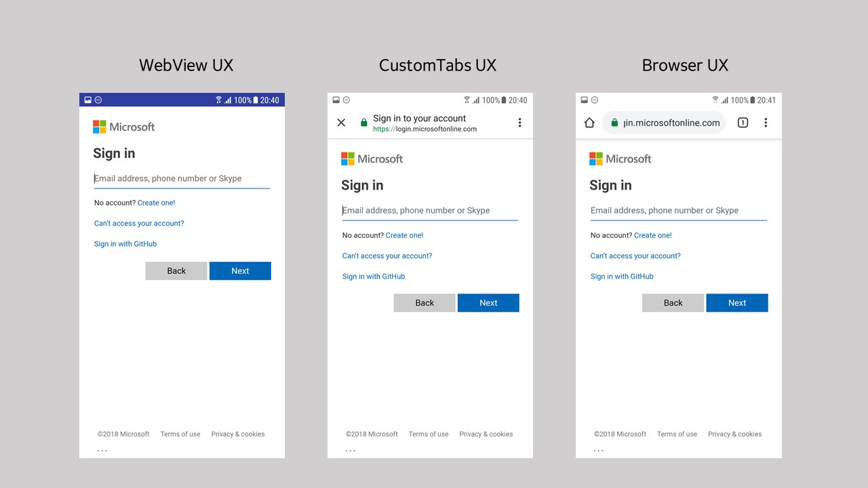Choose Sign in with GitHub in WebView
This screenshot has width=868, height=488.
click(125, 244)
